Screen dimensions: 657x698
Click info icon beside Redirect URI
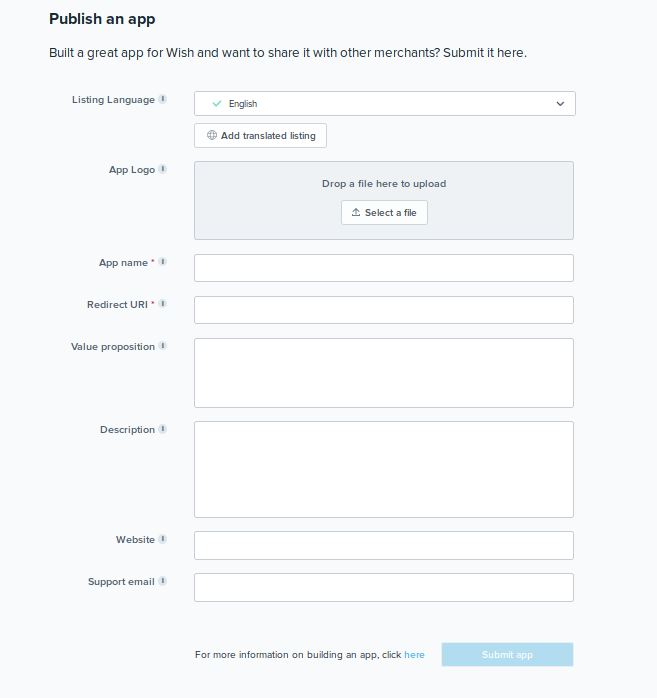point(163,304)
